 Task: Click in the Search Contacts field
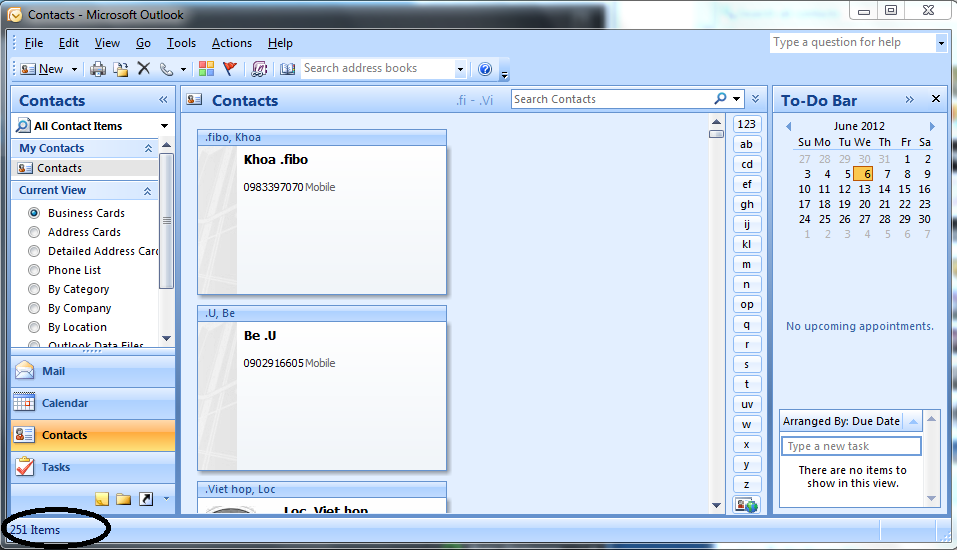(x=612, y=99)
